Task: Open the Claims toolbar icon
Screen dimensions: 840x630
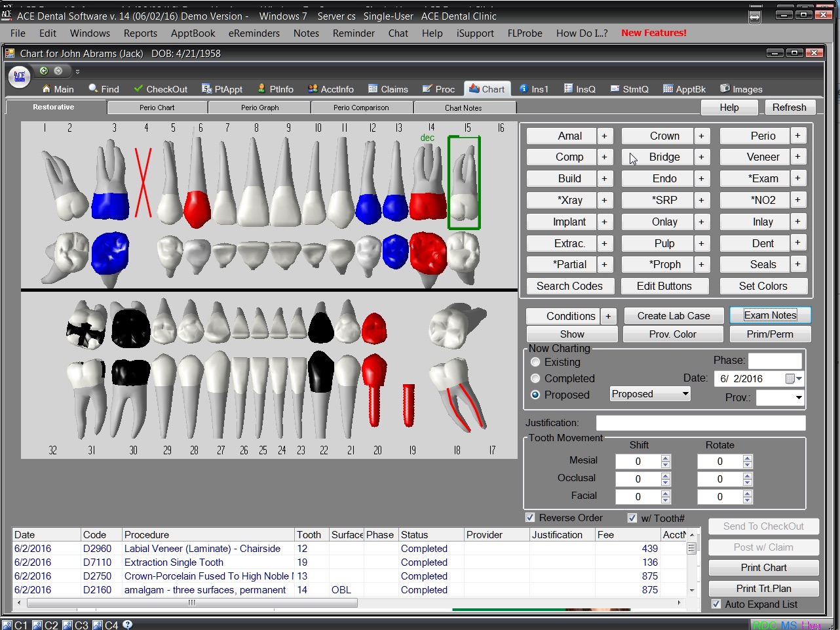Action: (x=373, y=89)
